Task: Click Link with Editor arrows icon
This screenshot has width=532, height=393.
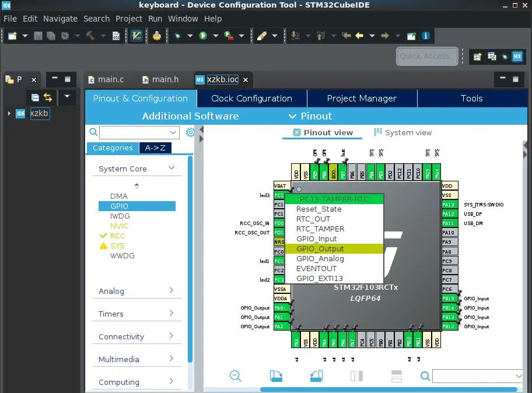Action: pyautogui.click(x=47, y=97)
